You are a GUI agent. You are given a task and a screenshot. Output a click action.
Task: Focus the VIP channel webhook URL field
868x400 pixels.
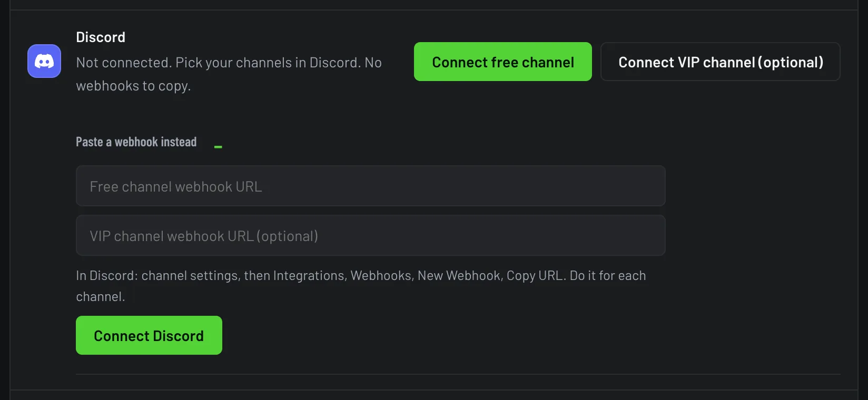pyautogui.click(x=371, y=235)
